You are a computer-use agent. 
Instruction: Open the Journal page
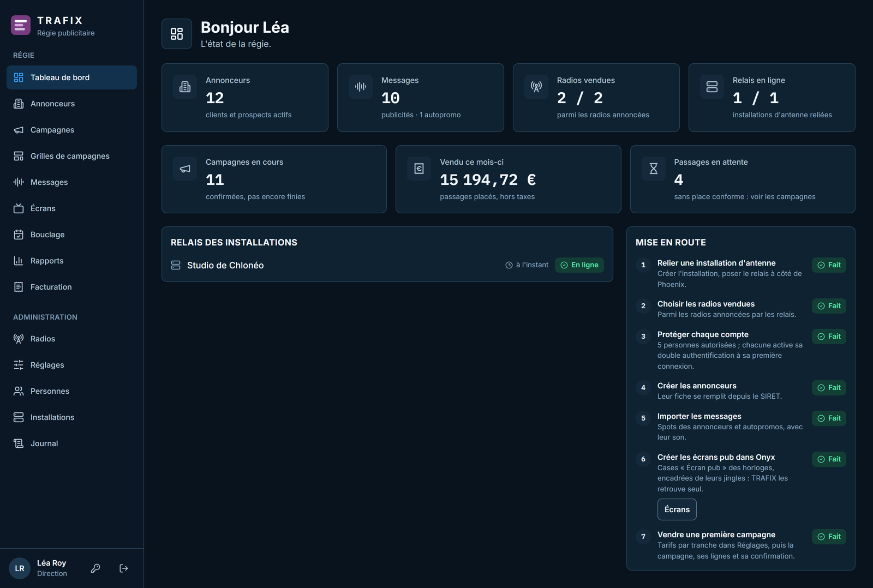(x=71, y=443)
